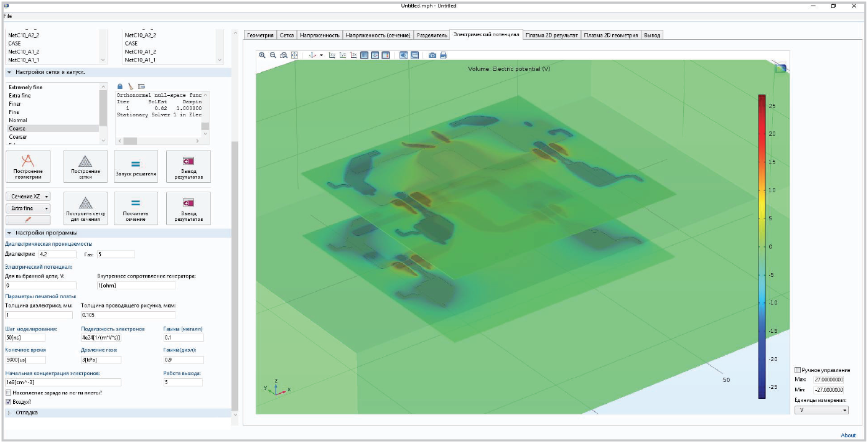868x443 pixels.
Task: Switch to the Вывод tab
Action: click(652, 35)
